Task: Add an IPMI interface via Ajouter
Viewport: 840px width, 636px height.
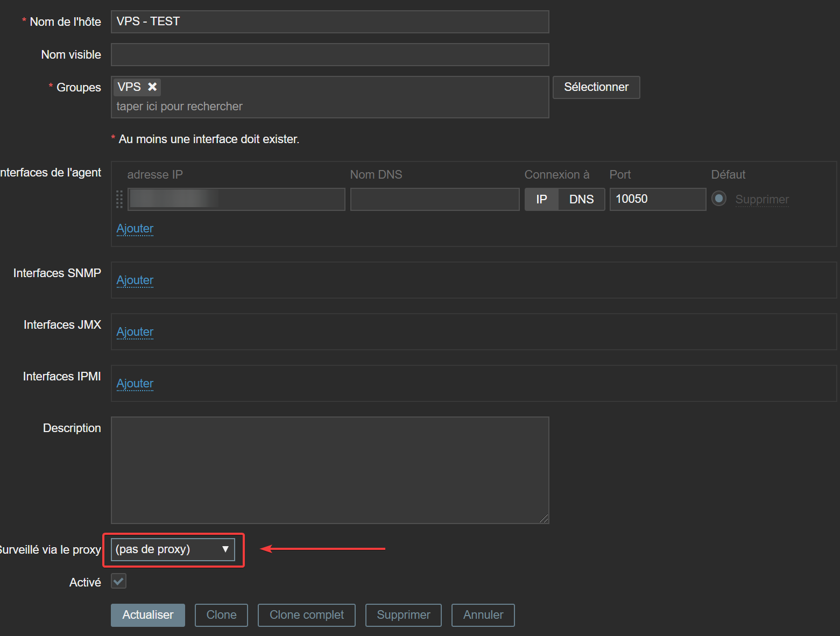Action: coord(135,384)
